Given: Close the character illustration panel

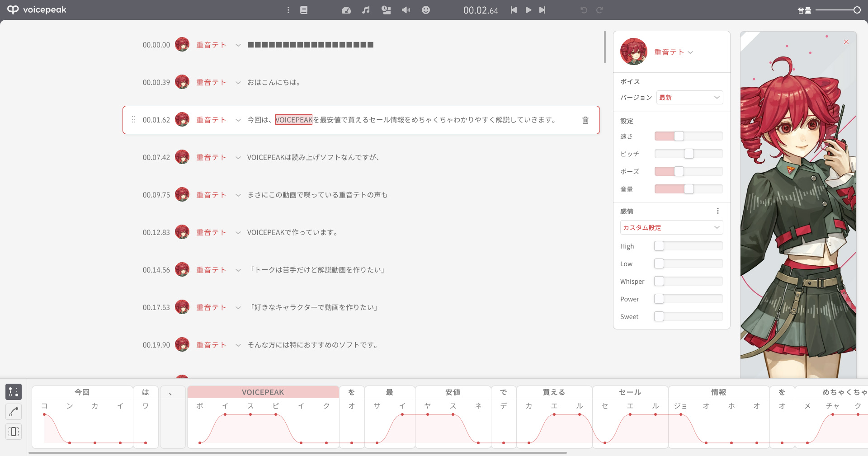Looking at the screenshot, I should click(846, 42).
